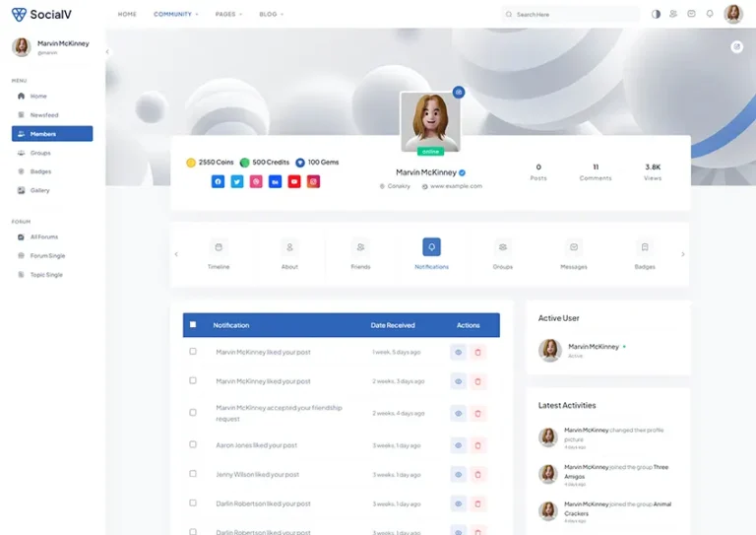The image size is (756, 535).
Task: Toggle dark mode half-circle icon
Action: pos(656,14)
